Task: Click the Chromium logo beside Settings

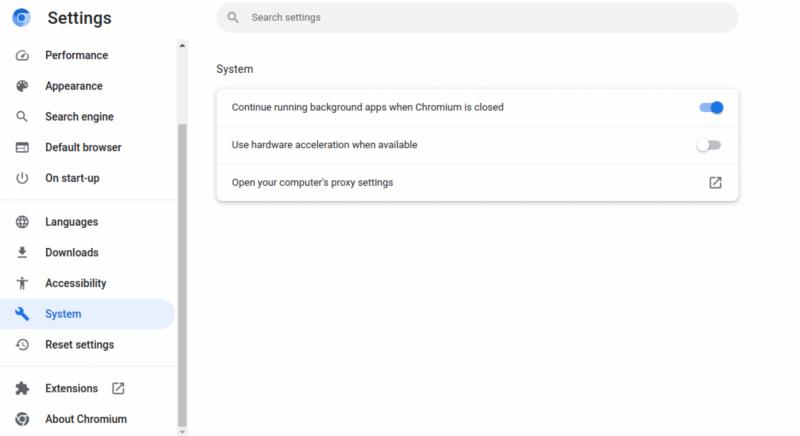Action: pos(21,17)
